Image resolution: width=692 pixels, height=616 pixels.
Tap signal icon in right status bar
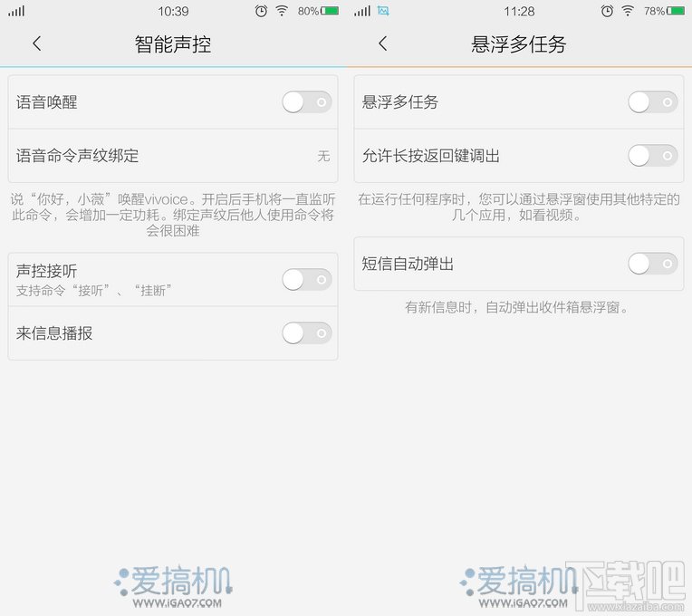click(362, 11)
